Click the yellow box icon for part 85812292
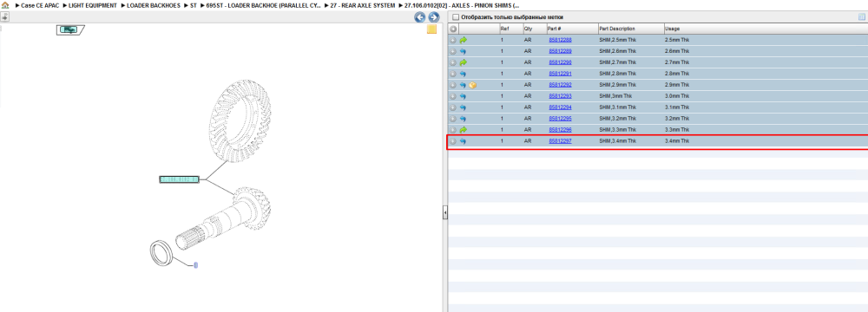 point(473,85)
